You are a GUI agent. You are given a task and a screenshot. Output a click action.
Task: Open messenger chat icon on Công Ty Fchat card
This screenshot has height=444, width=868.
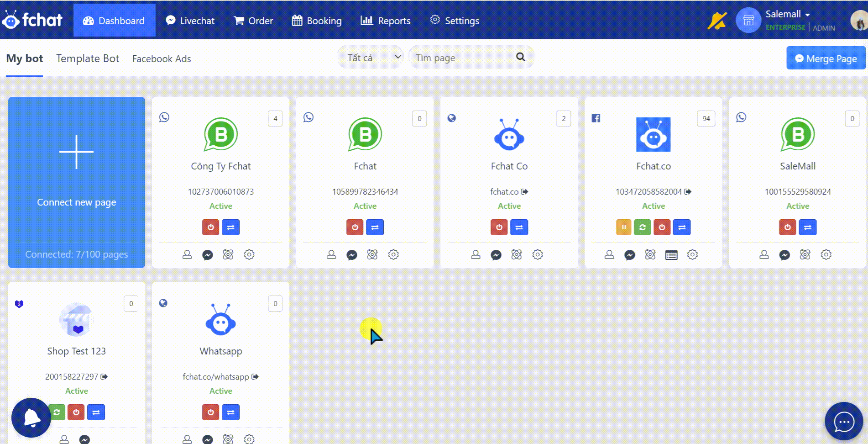click(208, 255)
